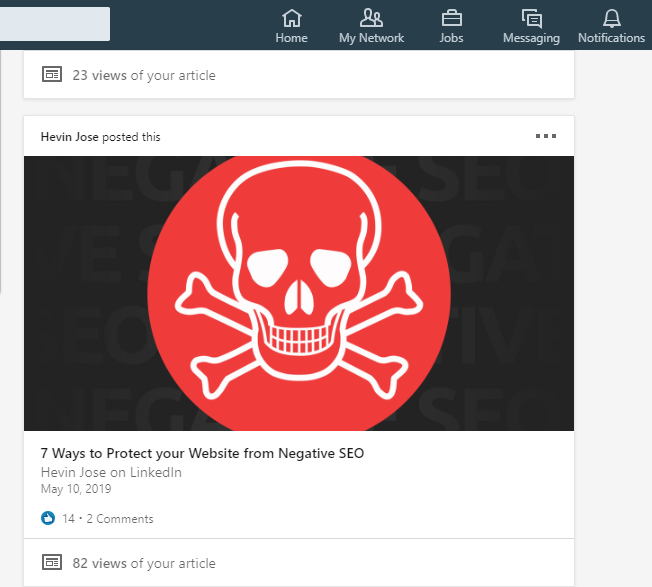View the 2 Comments link

point(120,519)
